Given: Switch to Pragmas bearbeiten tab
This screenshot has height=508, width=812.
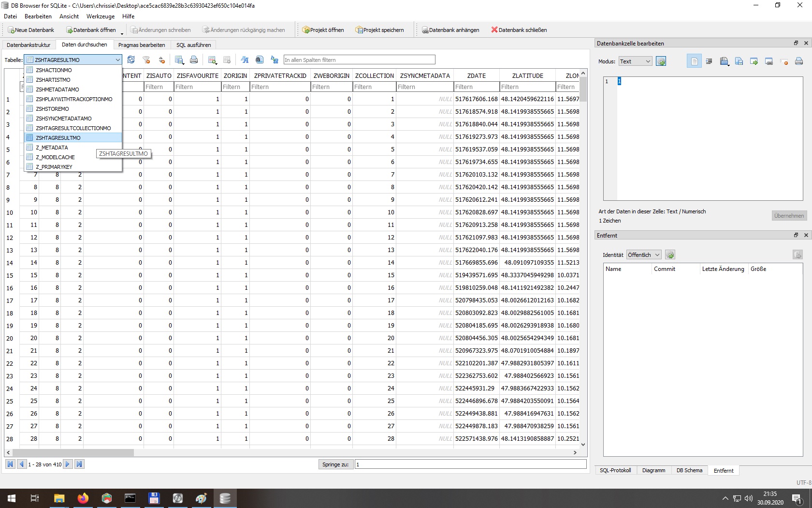Looking at the screenshot, I should [x=142, y=45].
